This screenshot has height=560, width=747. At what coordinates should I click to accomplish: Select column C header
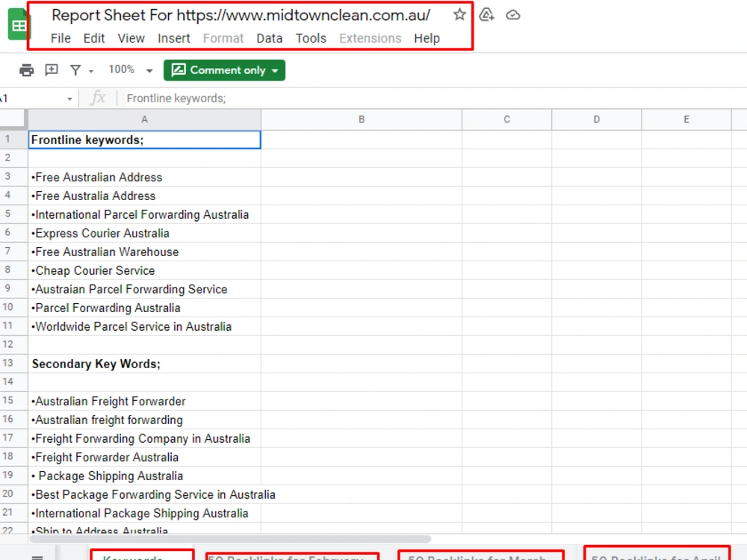click(x=507, y=119)
